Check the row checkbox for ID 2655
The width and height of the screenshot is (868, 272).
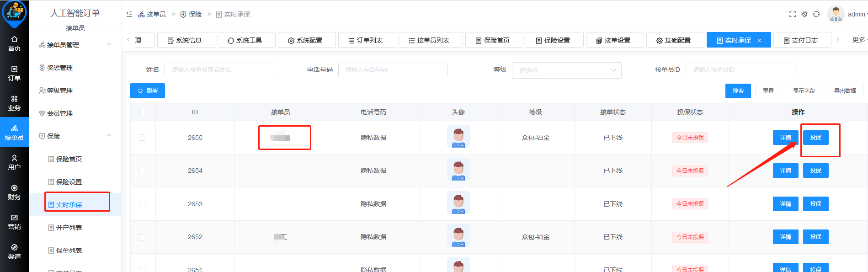(x=142, y=138)
